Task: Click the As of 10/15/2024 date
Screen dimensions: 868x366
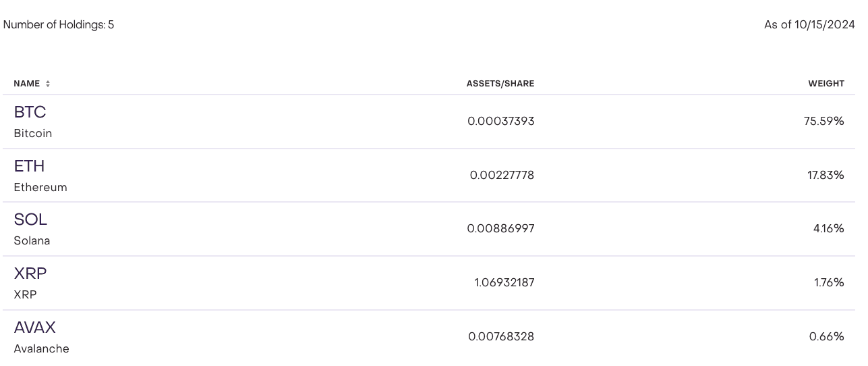Action: click(x=809, y=25)
